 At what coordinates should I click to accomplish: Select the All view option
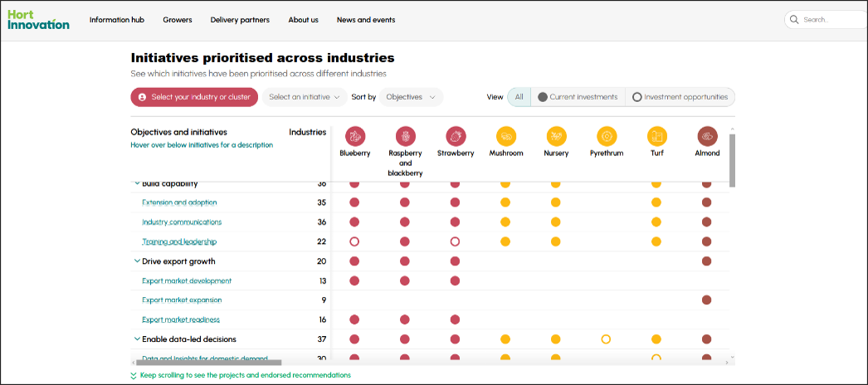[519, 97]
